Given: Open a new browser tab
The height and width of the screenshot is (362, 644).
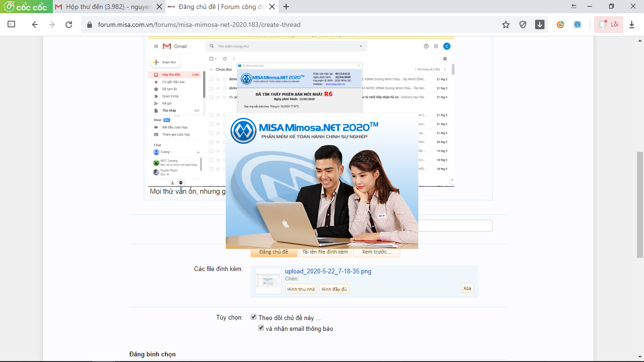Looking at the screenshot, I should click(286, 7).
